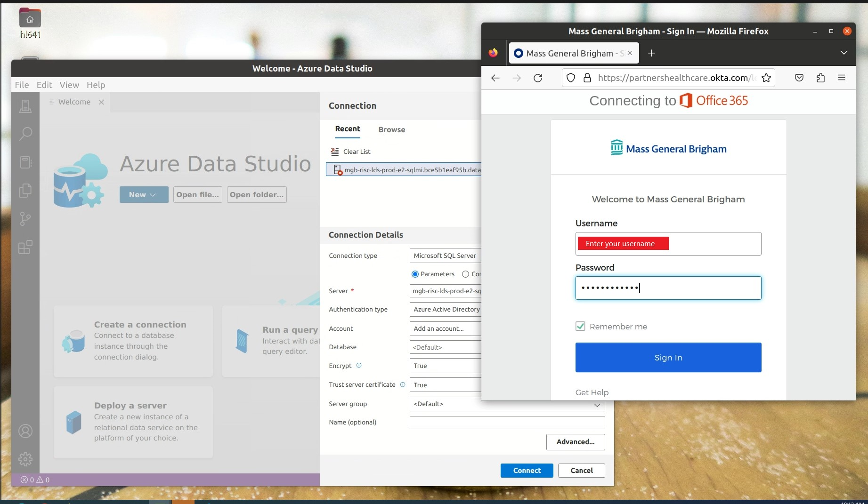
Task: Click the Create a connection card
Action: pos(133,341)
